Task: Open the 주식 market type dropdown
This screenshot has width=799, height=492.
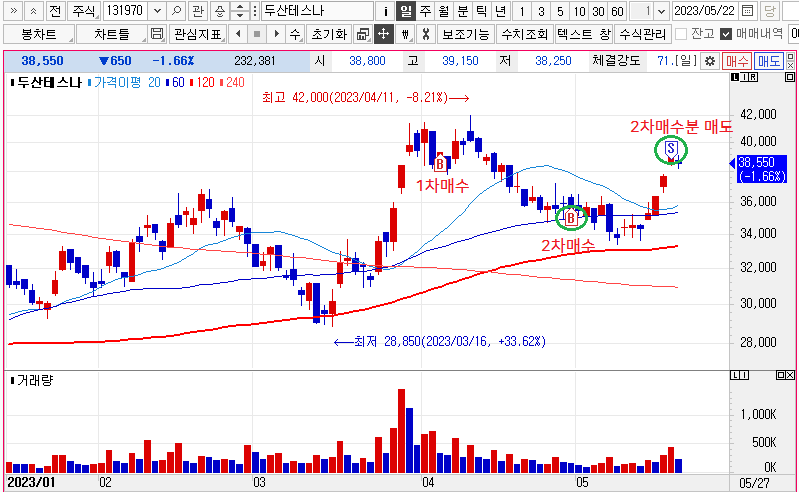Action: [84, 11]
